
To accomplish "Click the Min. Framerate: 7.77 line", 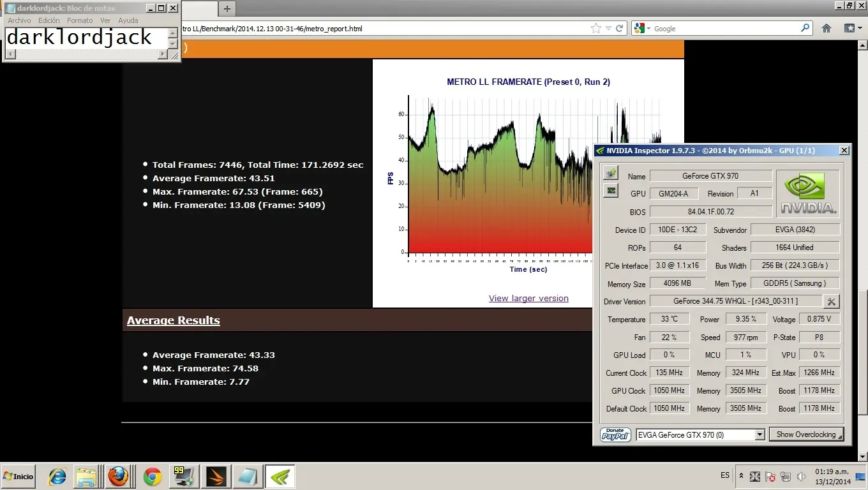I will click(x=201, y=382).
